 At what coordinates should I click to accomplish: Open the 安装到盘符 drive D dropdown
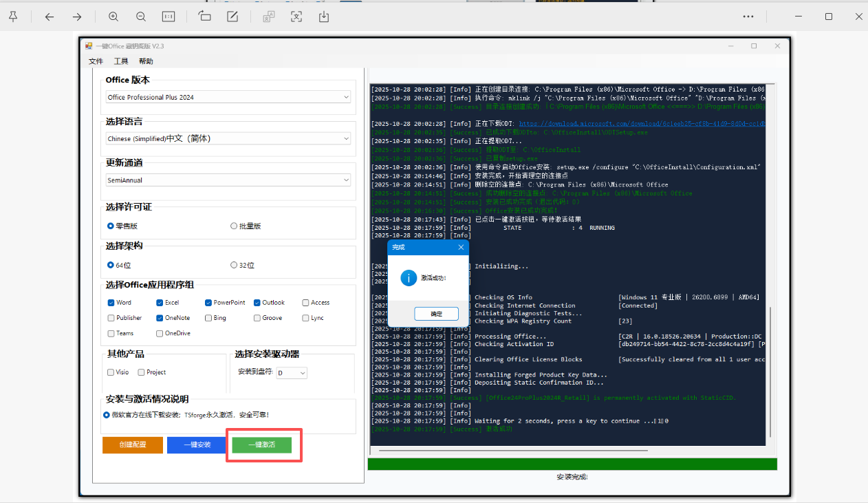coord(292,373)
